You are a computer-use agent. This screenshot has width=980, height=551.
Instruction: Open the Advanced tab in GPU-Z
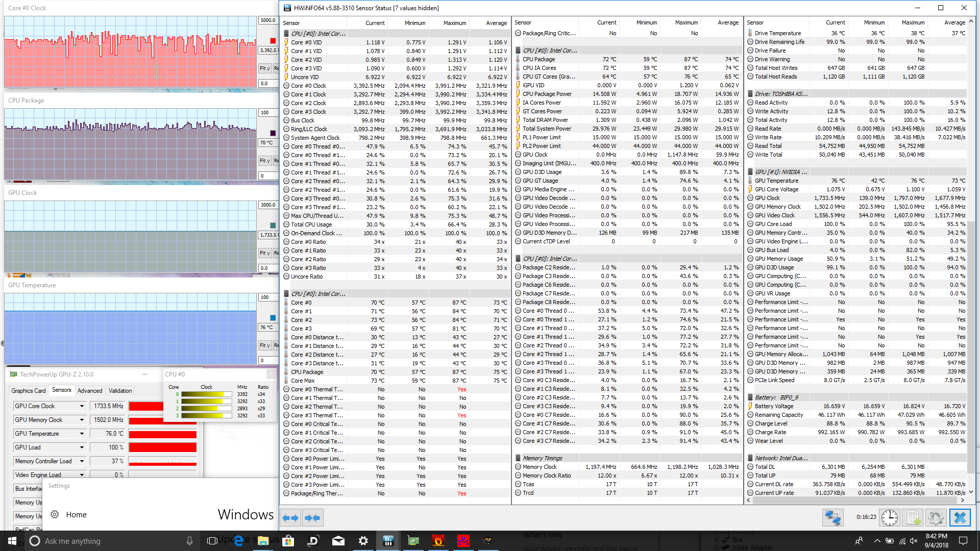click(90, 391)
